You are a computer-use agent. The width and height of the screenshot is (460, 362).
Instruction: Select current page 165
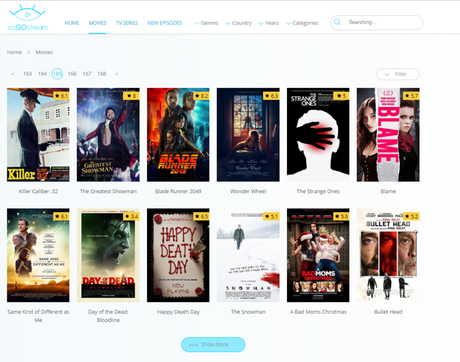[x=57, y=74]
